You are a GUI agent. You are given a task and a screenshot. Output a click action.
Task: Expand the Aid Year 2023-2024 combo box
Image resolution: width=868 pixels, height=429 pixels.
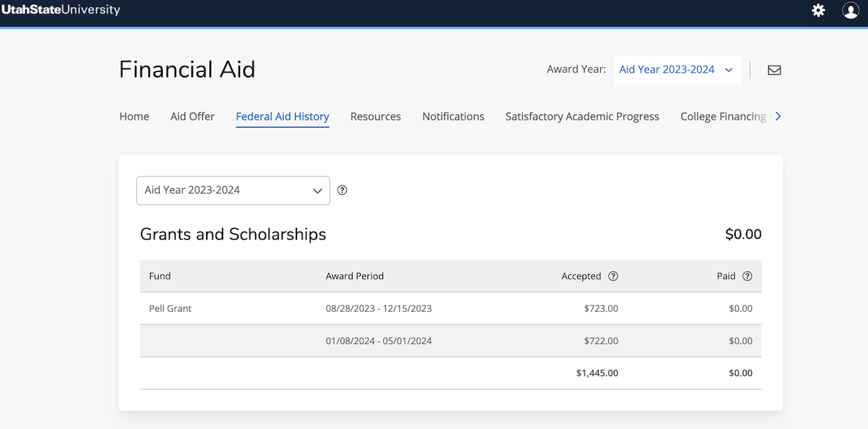click(233, 190)
